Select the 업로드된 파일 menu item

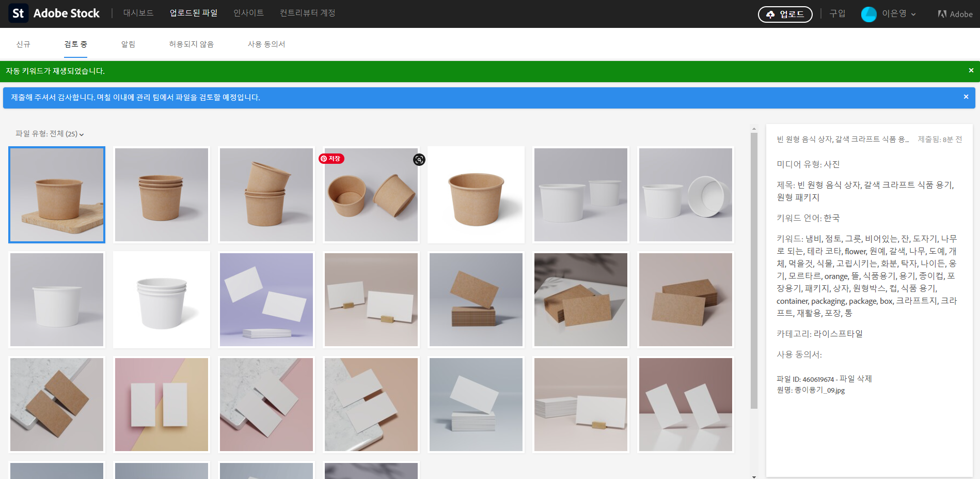[194, 13]
